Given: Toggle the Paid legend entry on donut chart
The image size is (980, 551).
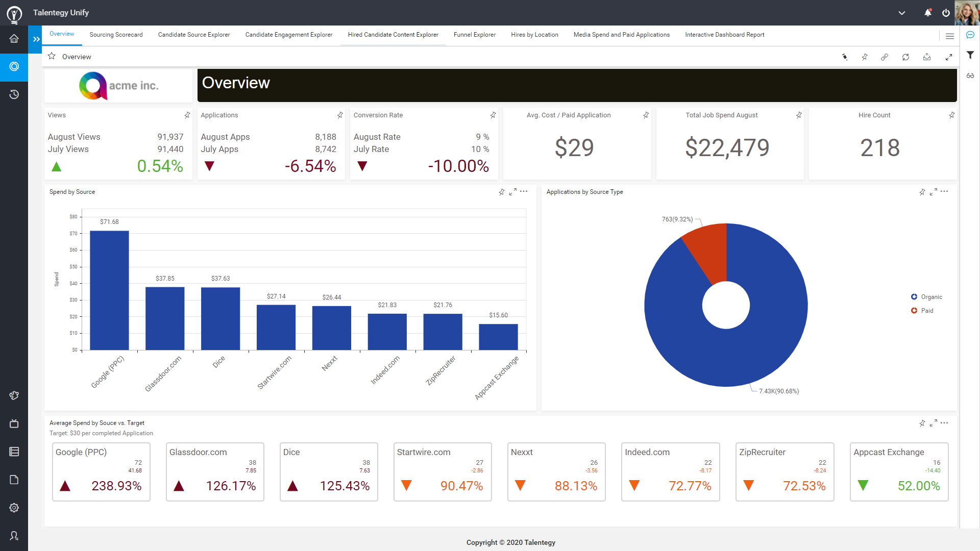Looking at the screenshot, I should pos(925,310).
